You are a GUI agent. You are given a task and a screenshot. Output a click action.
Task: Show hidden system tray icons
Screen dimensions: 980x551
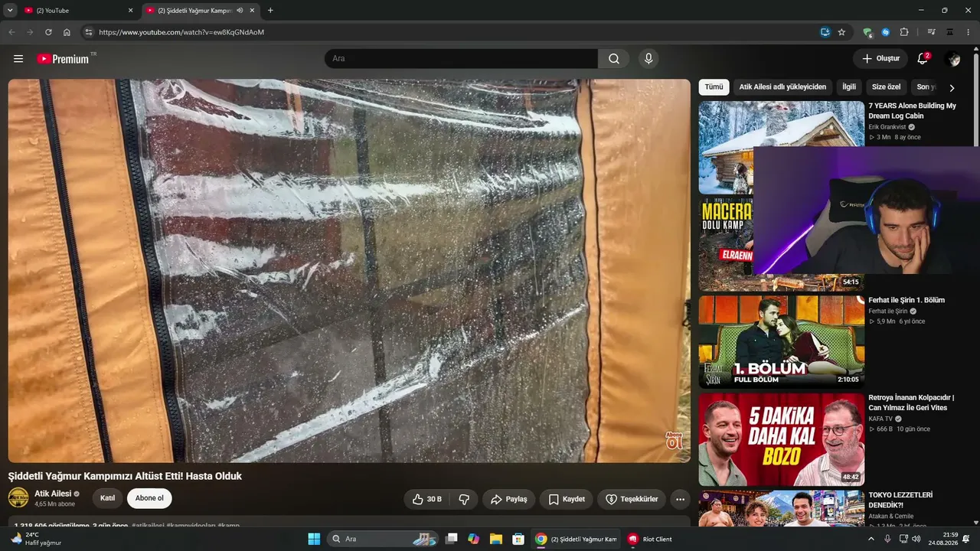871,539
